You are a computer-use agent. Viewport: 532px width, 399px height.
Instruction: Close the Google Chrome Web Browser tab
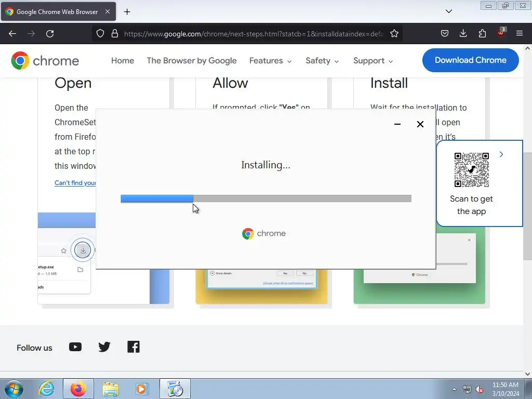tap(107, 11)
